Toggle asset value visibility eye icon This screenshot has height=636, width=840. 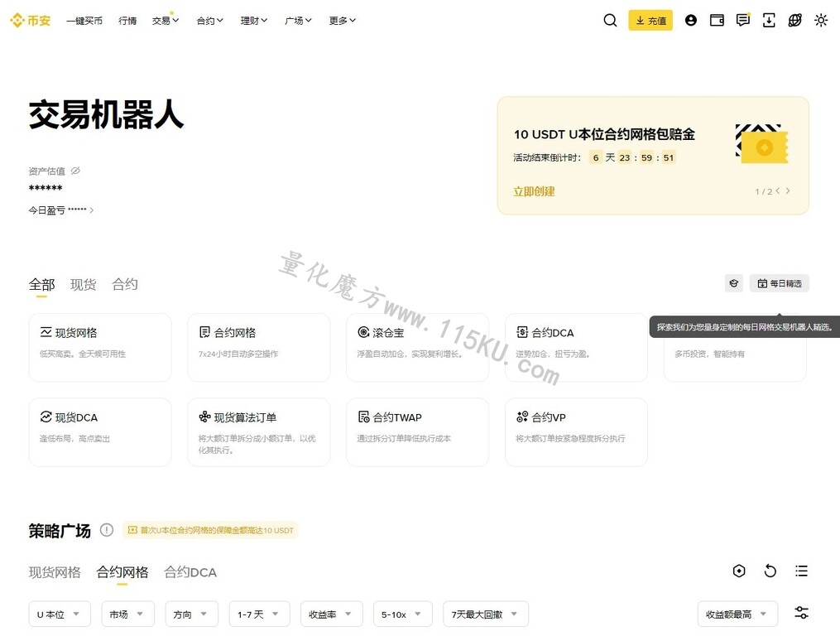point(75,171)
